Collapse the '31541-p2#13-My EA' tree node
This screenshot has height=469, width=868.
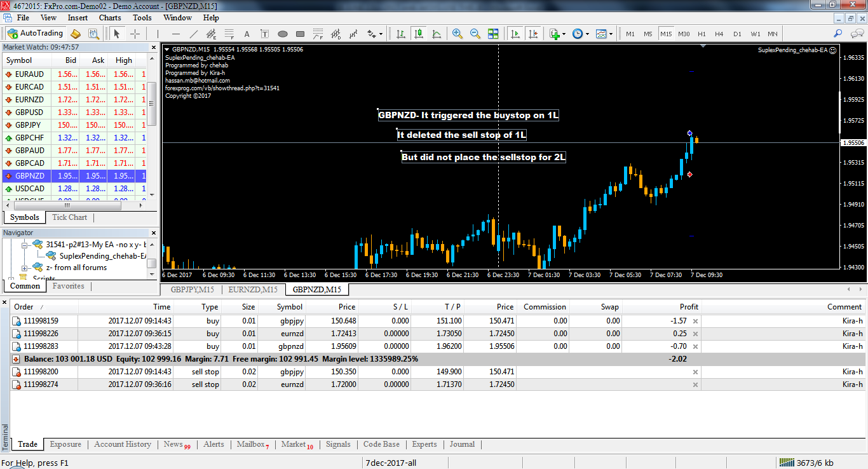click(x=25, y=244)
